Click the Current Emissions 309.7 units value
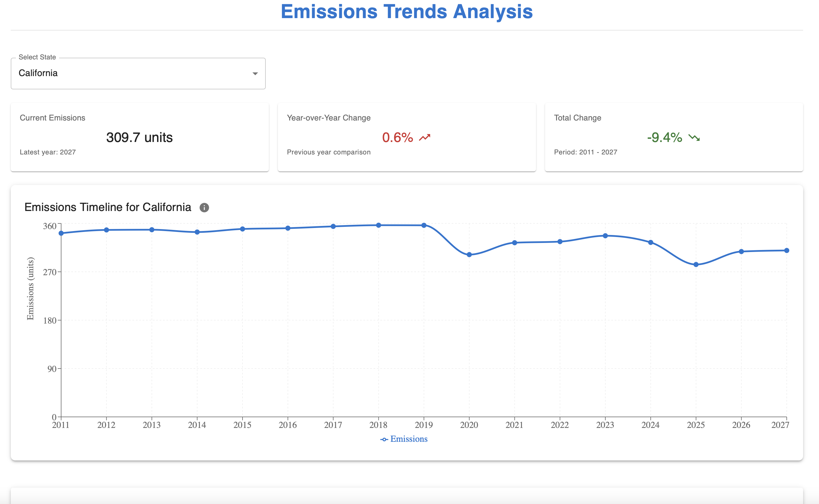The height and width of the screenshot is (504, 819). point(140,137)
